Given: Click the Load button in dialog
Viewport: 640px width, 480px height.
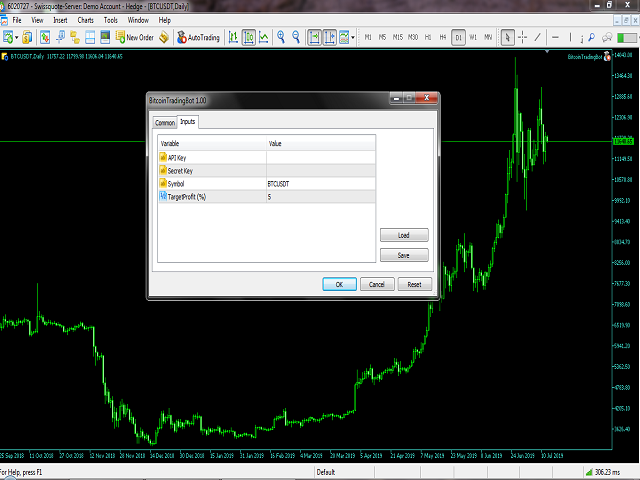Looking at the screenshot, I should [x=404, y=235].
